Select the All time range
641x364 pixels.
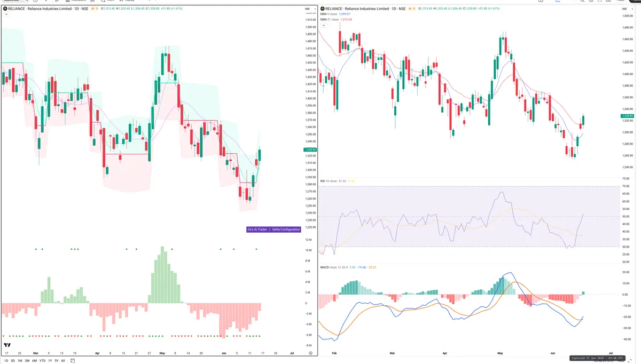coord(63,361)
